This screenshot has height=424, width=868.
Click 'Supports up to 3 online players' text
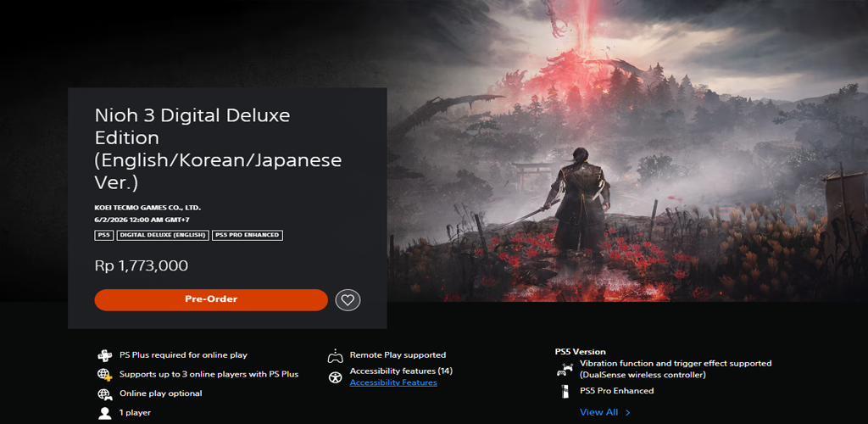pyautogui.click(x=209, y=375)
